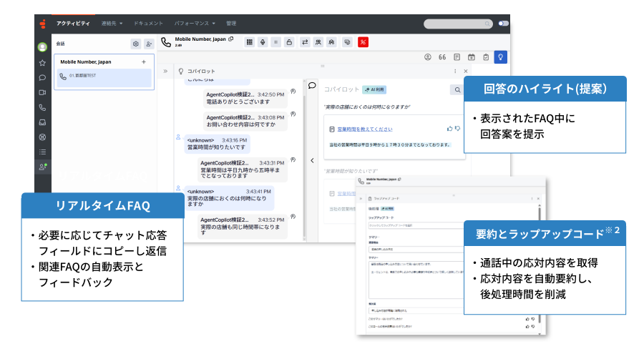Image resolution: width=644 pixels, height=354 pixels.
Task: Open canned responses quotation-mark icon
Action: [x=442, y=57]
